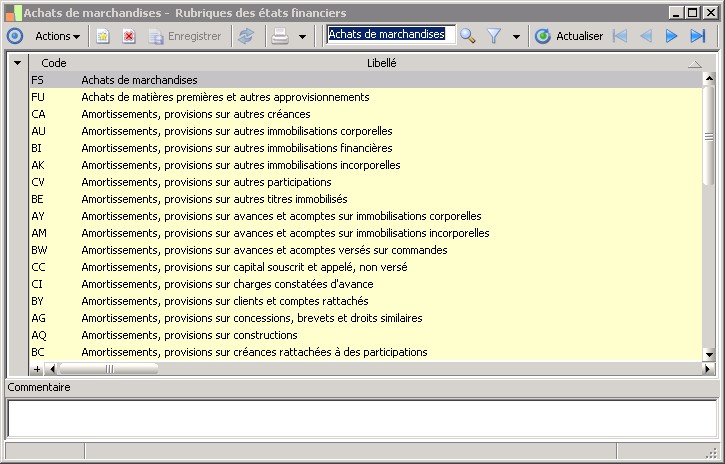Select row Amortissements sur autres immobilisations financières
The image size is (725, 464).
point(366,148)
